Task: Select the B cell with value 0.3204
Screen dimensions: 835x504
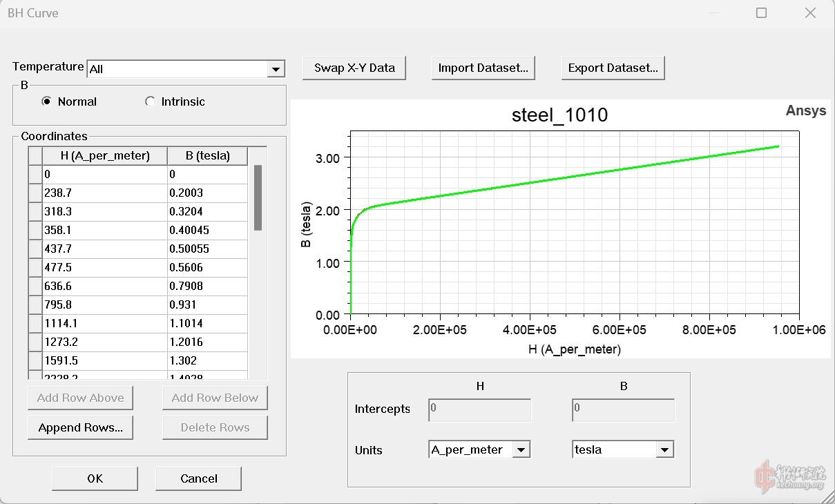Action: (x=208, y=211)
